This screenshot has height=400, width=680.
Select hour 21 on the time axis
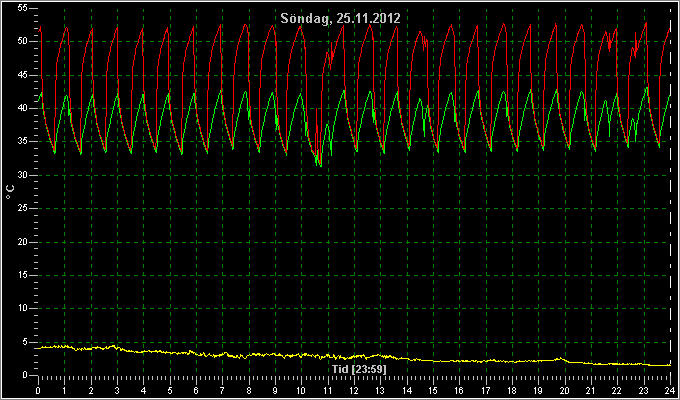coord(591,390)
